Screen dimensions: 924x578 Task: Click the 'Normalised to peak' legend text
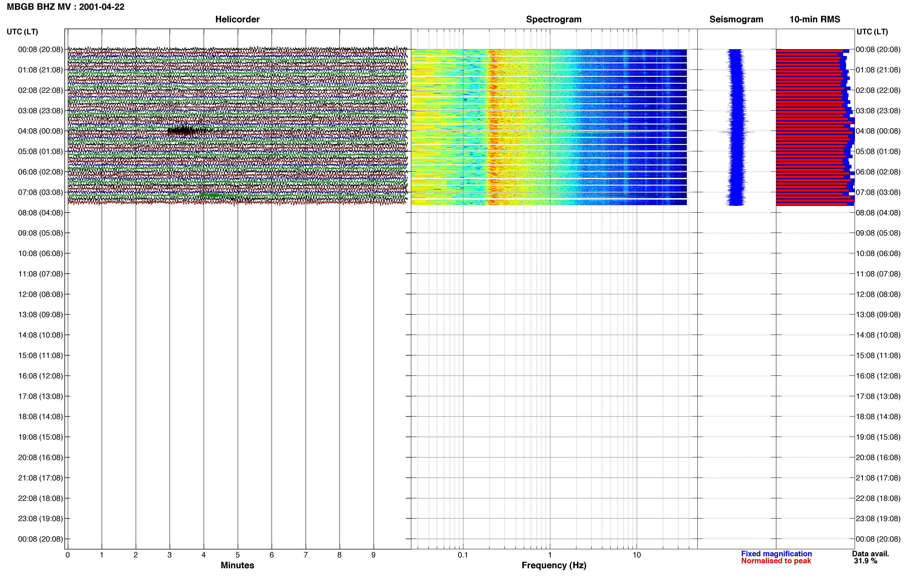tap(776, 561)
